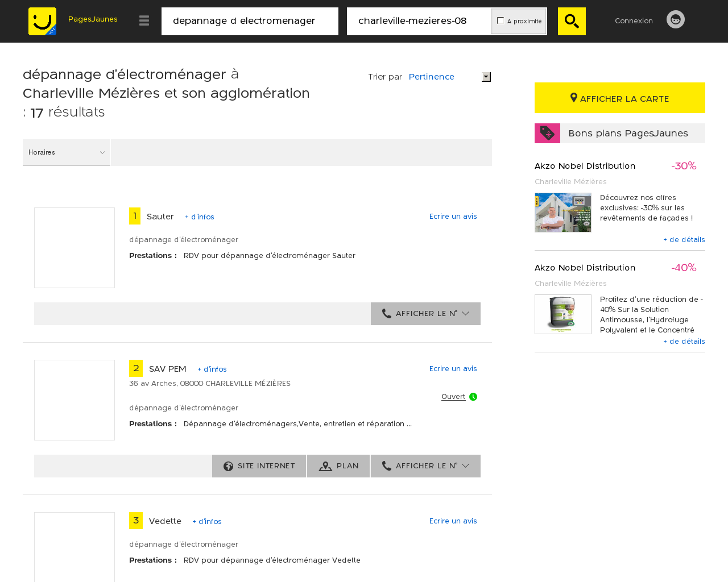Open the Sauter listing thumbnail

pos(75,248)
